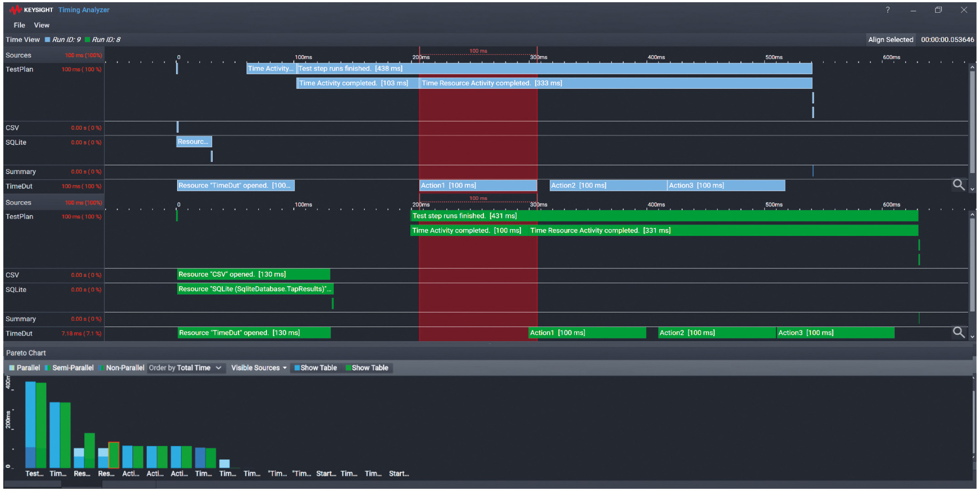Toggle the Run ID: 8 legend checkbox
The width and height of the screenshot is (980, 491).
point(87,40)
